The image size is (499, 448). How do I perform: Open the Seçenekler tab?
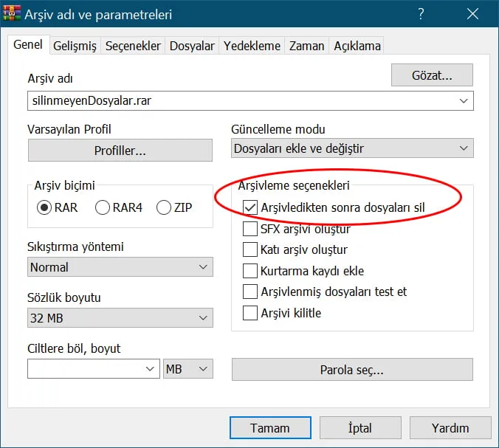tap(133, 46)
